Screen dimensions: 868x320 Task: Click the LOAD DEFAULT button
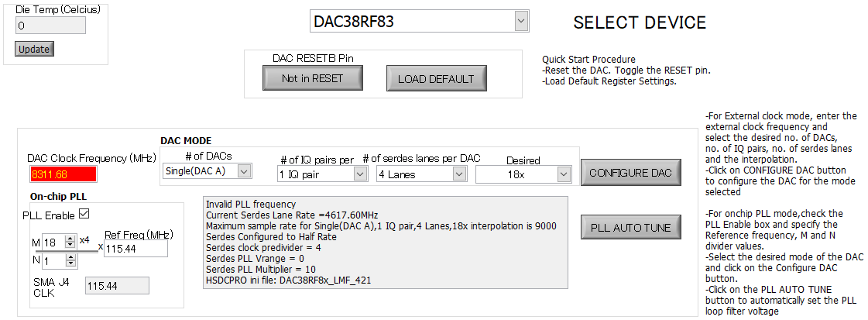[x=436, y=78]
